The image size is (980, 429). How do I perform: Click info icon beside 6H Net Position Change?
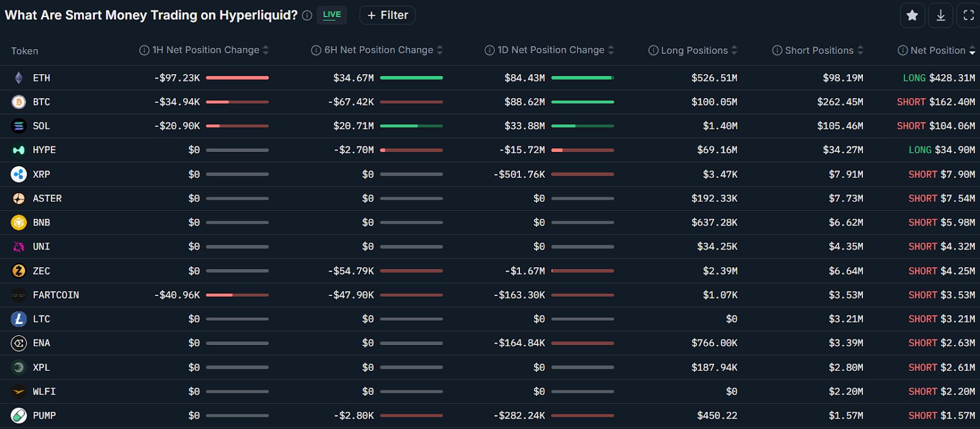point(316,50)
